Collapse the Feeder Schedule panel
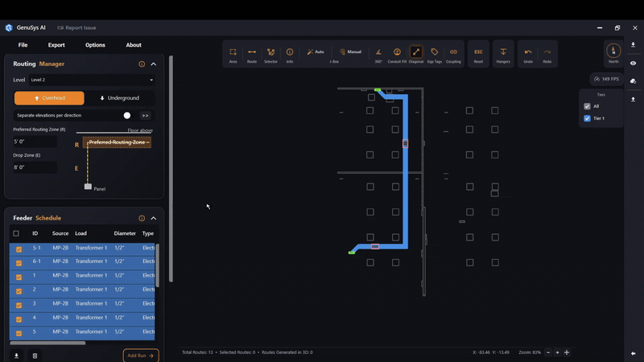The width and height of the screenshot is (644, 362). pos(154,218)
